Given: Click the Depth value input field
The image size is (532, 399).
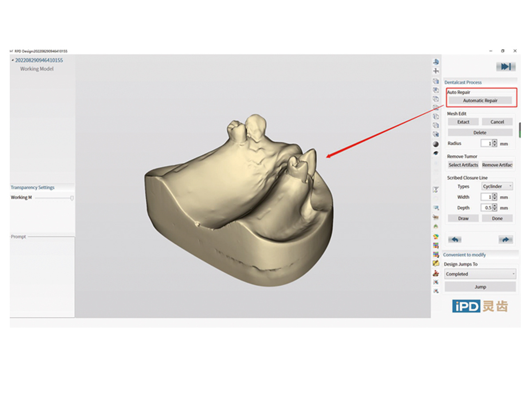Looking at the screenshot, I should tap(487, 208).
